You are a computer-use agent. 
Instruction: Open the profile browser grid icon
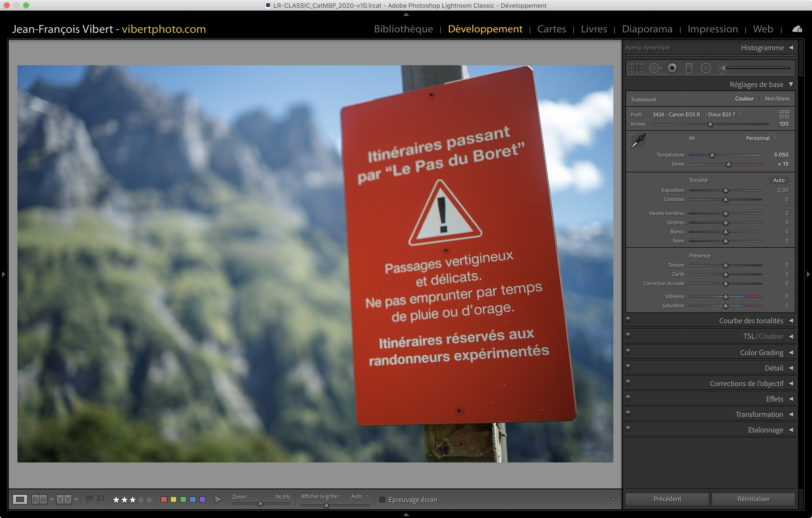pos(784,114)
